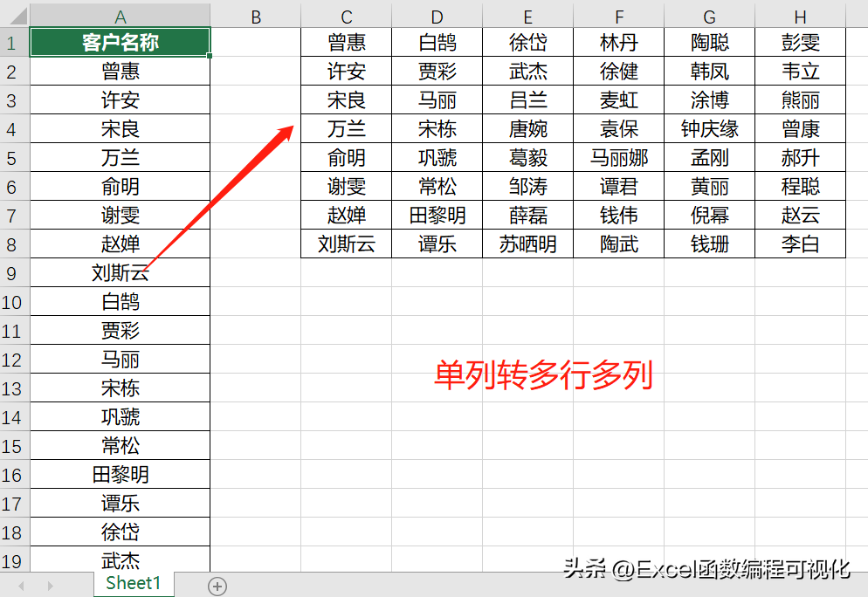The width and height of the screenshot is (868, 597).
Task: Click the cell with 林丹
Action: pyautogui.click(x=619, y=43)
